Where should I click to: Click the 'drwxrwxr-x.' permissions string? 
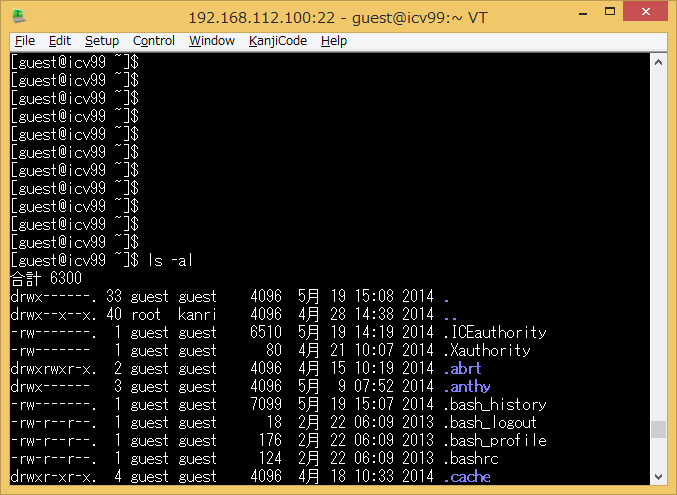[x=54, y=368]
